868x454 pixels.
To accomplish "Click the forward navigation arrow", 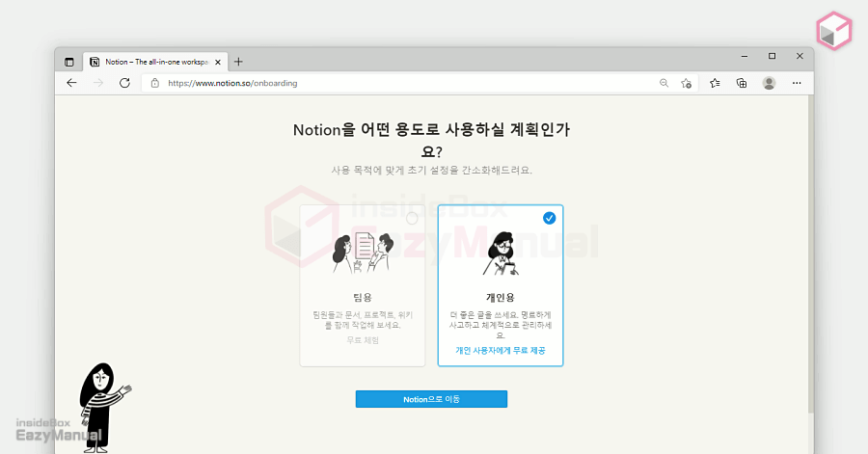I will pos(98,83).
